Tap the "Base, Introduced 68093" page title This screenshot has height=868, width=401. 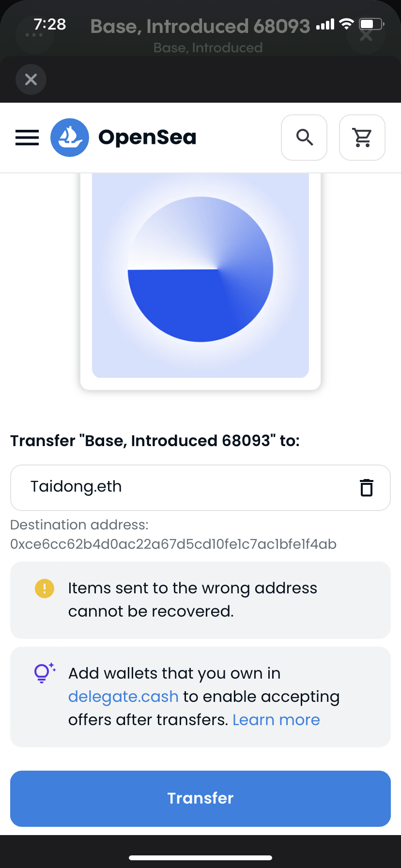click(x=200, y=26)
